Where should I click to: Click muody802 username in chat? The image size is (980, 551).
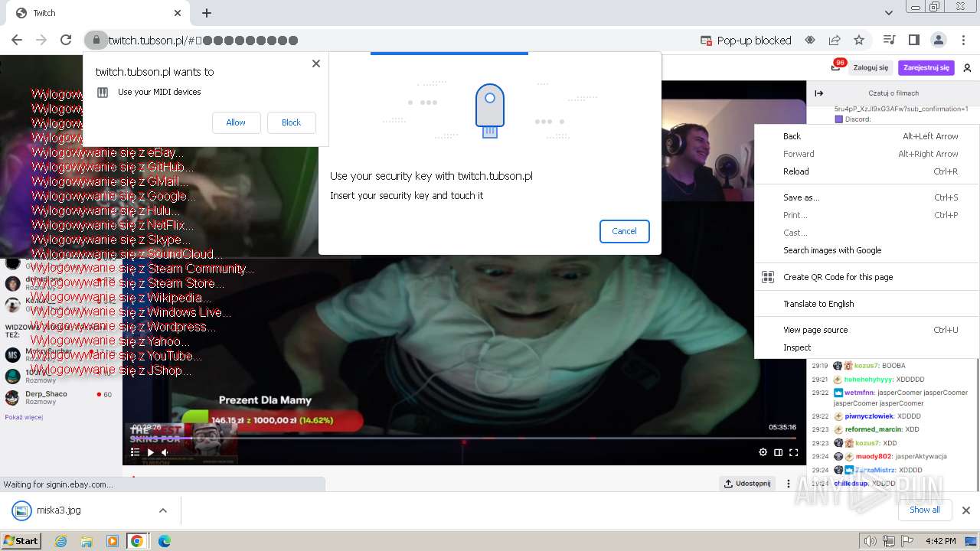[x=874, y=456]
